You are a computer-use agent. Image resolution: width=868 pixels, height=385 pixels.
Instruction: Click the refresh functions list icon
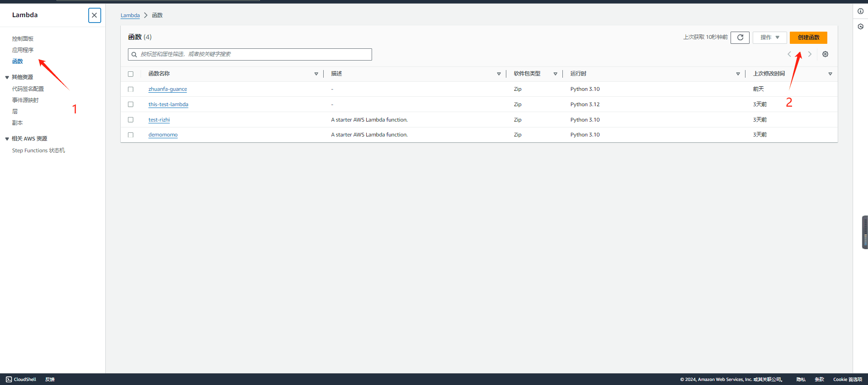740,38
